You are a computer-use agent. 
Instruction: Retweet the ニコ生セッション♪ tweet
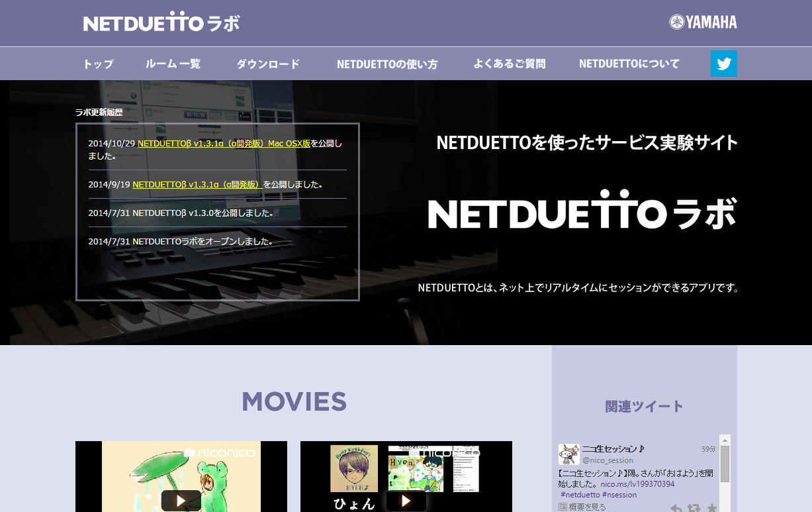(x=694, y=508)
